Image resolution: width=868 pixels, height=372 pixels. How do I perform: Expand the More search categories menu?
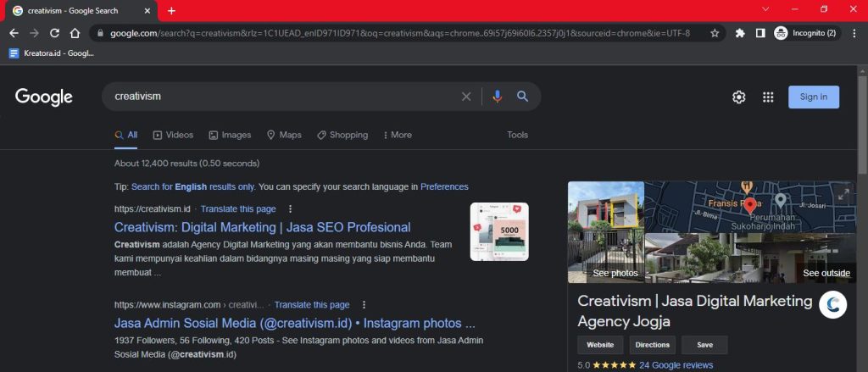(398, 135)
